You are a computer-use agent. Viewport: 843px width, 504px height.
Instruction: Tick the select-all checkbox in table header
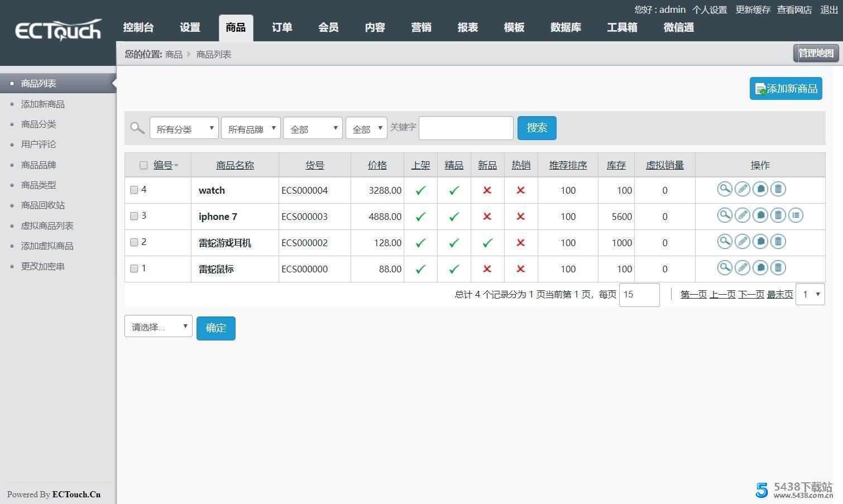point(143,165)
